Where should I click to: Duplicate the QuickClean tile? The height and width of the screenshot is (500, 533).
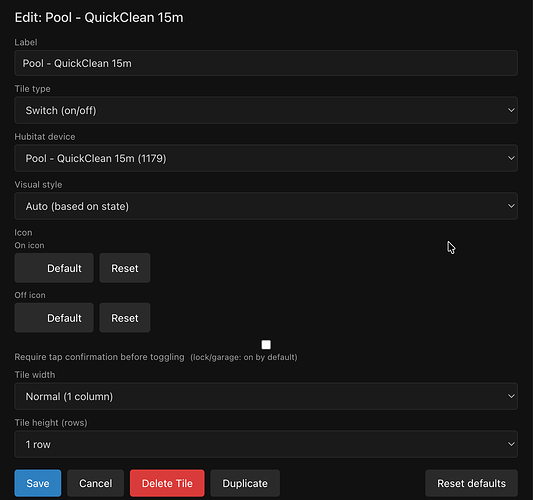[245, 483]
